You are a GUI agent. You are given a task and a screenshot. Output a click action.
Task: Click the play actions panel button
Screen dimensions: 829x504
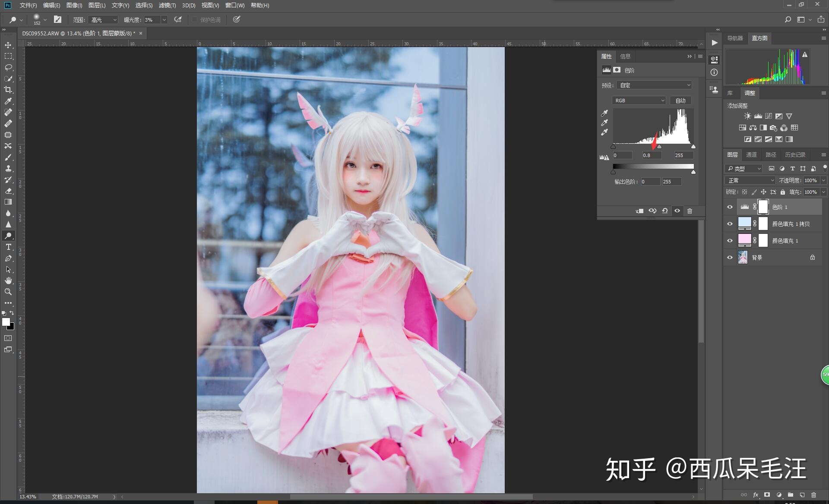tap(715, 42)
